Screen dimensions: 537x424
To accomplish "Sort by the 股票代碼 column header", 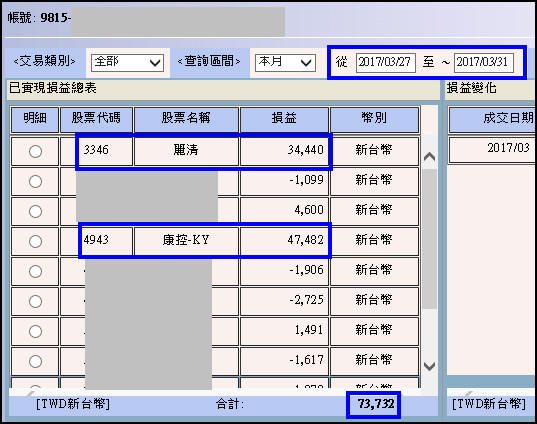I will 96,120.
